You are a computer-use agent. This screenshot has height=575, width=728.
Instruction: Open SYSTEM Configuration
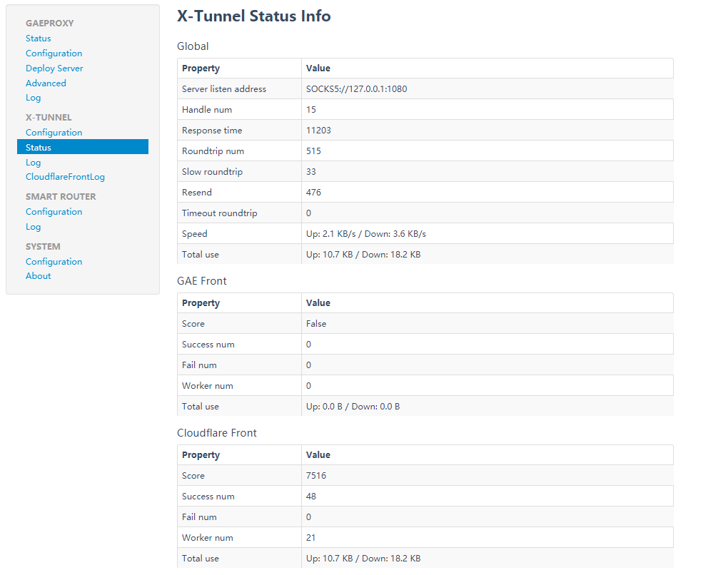54,261
